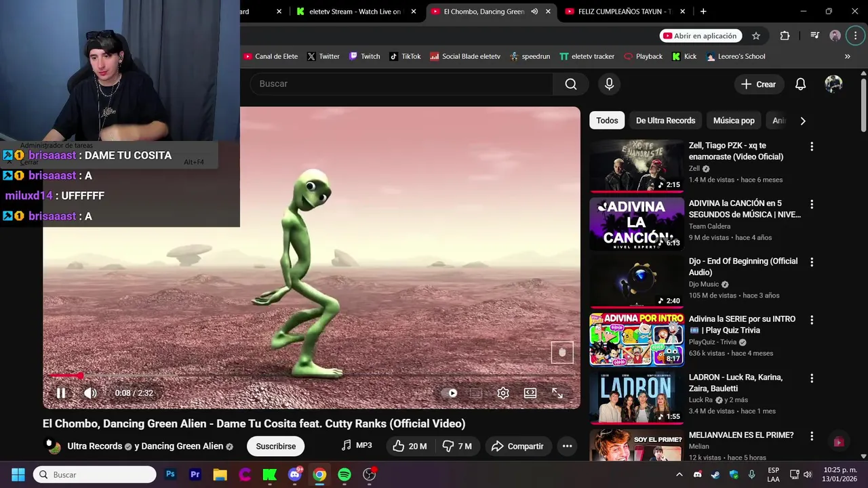Viewport: 868px width, 488px height.
Task: Switch to FELIZ CUMPLEAÑOS TAYUN tab
Action: click(624, 12)
